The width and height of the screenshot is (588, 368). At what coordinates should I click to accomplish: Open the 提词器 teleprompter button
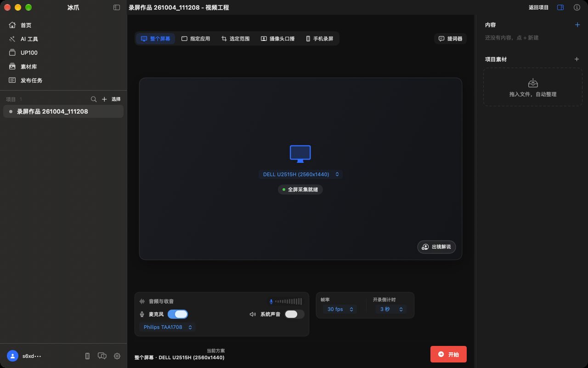(x=450, y=39)
